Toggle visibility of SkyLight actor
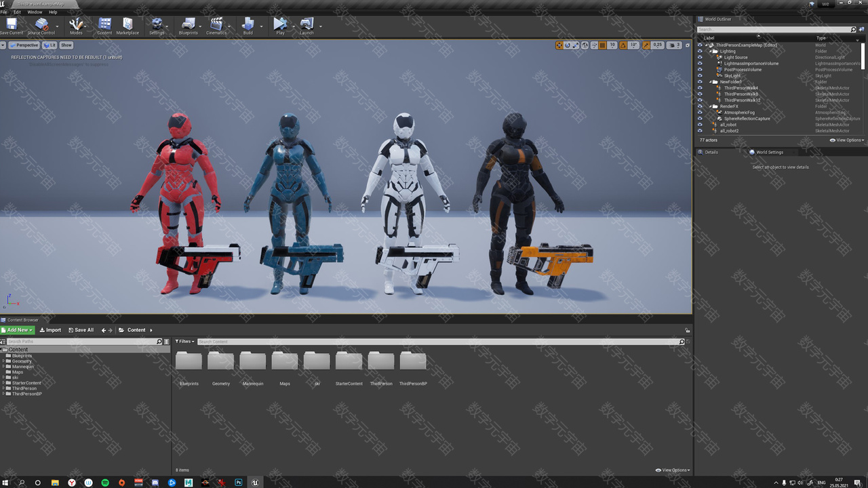The image size is (868, 488). 700,76
